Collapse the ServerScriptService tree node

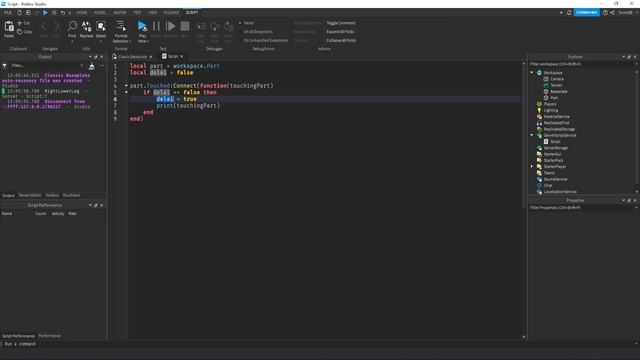[532, 135]
